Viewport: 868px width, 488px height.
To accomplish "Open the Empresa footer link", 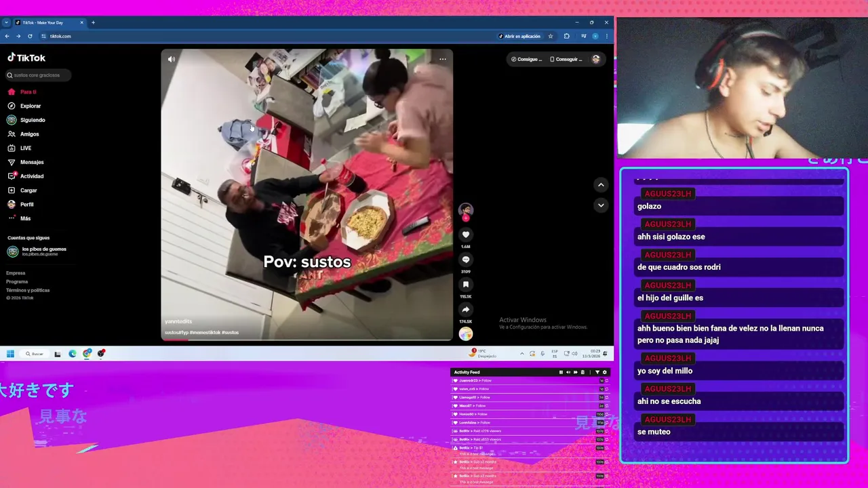I will (16, 273).
